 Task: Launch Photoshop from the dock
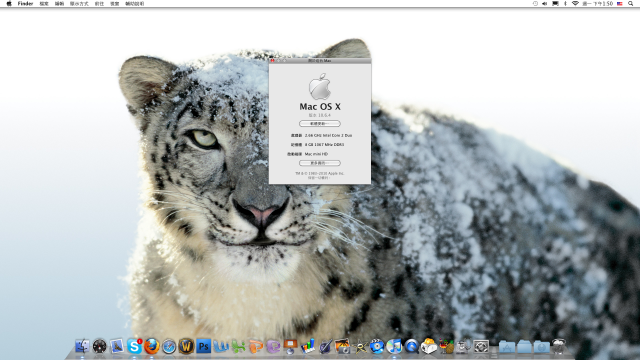pos(204,346)
